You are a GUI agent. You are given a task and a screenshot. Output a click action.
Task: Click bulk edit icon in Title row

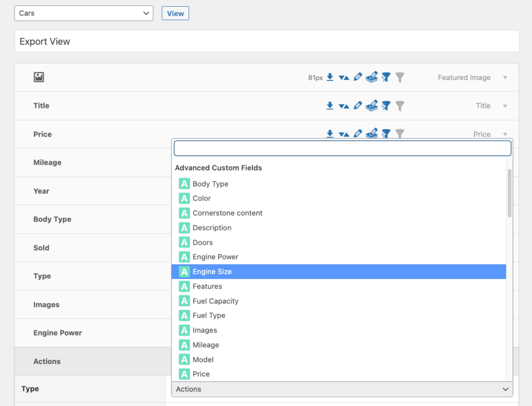click(x=371, y=106)
